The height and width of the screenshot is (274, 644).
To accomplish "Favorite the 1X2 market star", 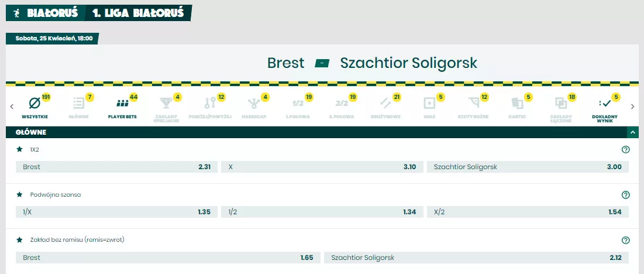I will 19,149.
